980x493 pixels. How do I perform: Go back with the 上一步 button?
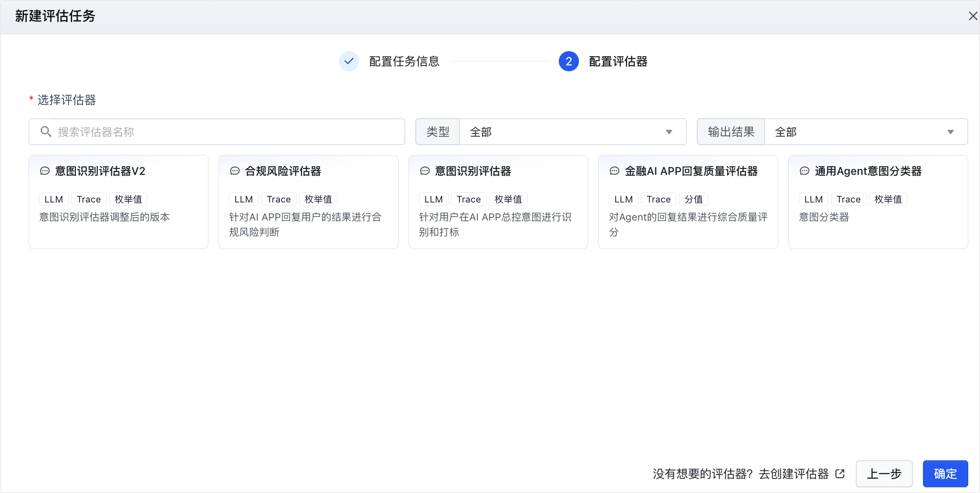click(x=884, y=474)
